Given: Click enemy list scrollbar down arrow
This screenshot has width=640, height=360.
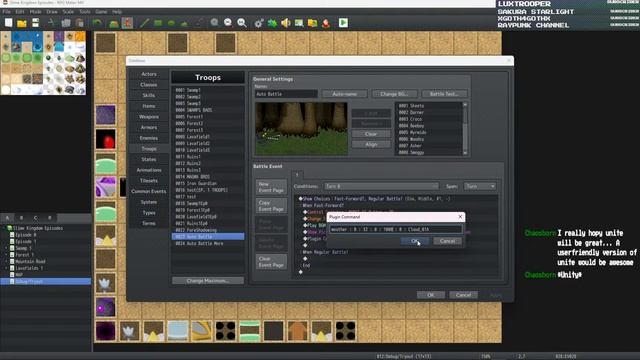Looking at the screenshot, I should [465, 153].
